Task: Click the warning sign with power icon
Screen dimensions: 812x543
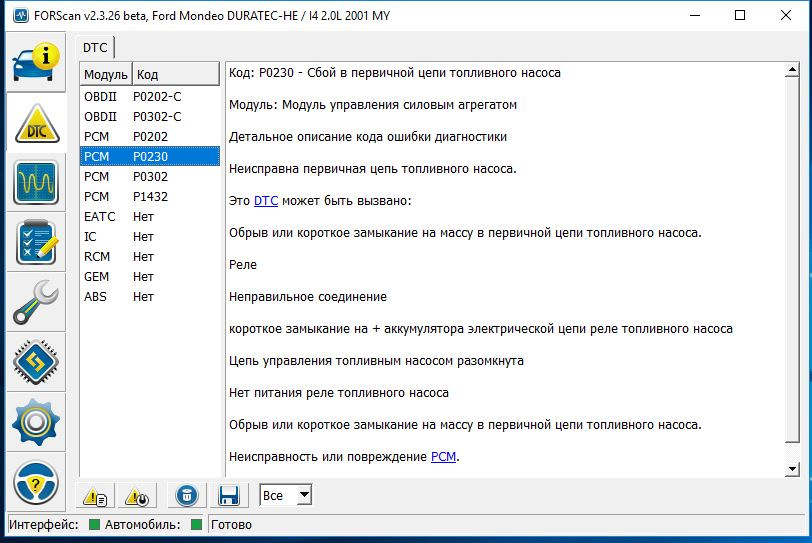Action: coord(137,496)
